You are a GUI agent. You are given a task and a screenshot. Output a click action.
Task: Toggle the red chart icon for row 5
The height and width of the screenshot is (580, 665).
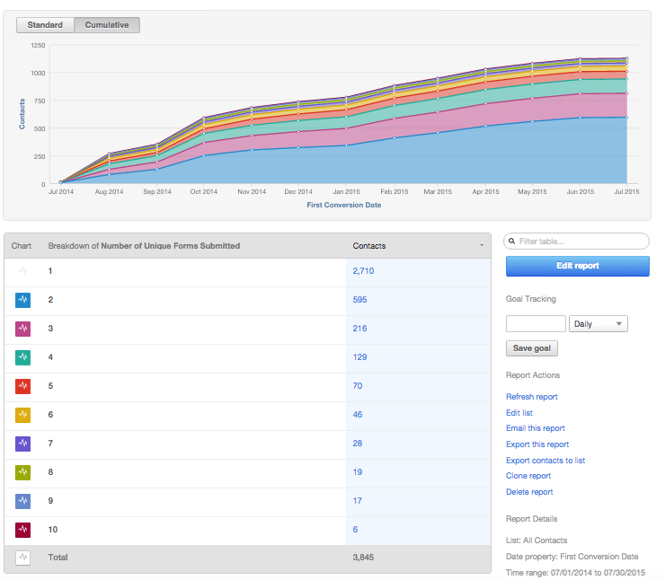tap(22, 386)
